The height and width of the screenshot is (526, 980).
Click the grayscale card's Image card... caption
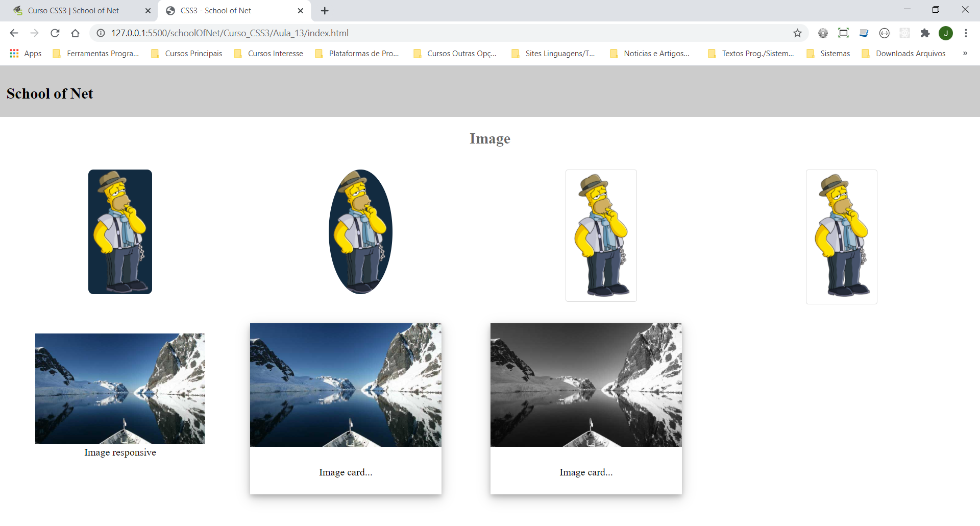point(586,472)
